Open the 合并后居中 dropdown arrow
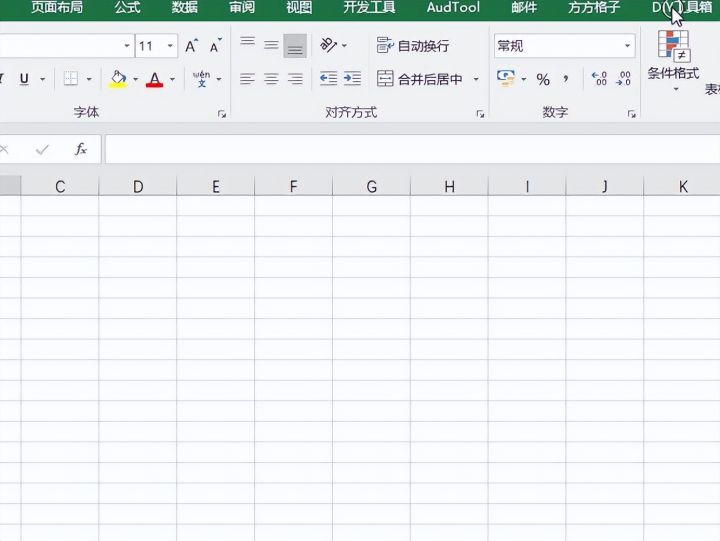 [x=476, y=79]
